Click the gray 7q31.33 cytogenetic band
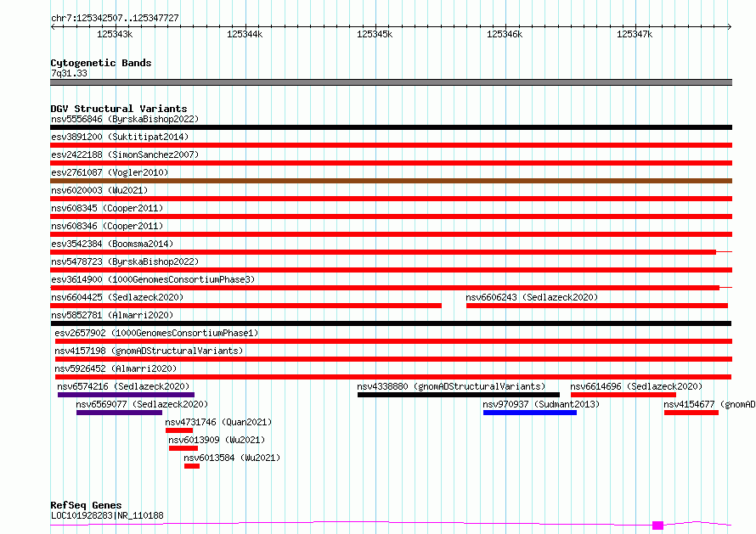This screenshot has height=534, width=756. 391,82
